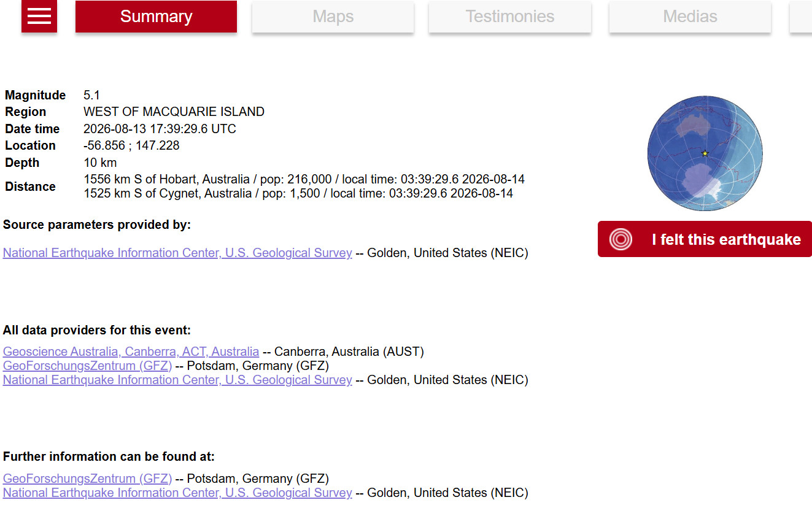Select the Medias tab
The image size is (812, 508).
click(690, 17)
